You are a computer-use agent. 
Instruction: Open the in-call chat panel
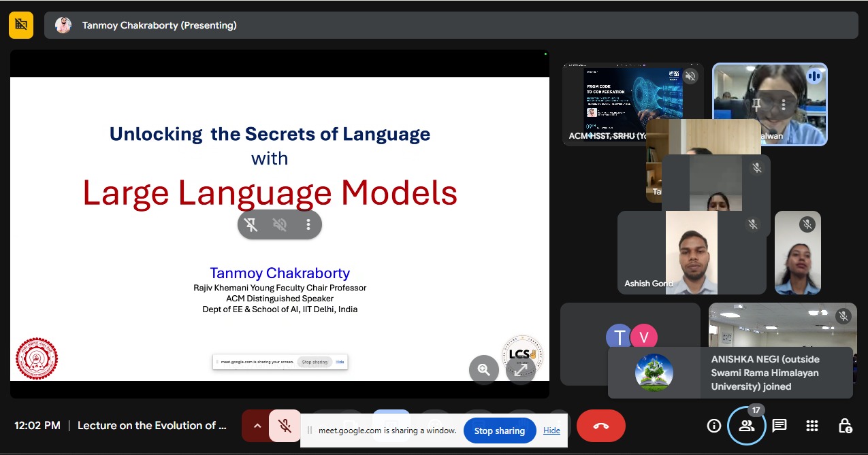pos(779,426)
